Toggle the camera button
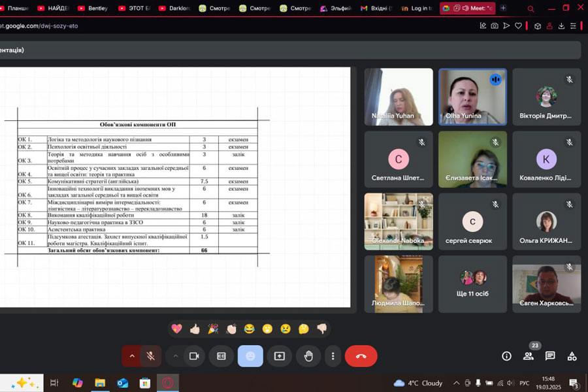Viewport: 588px width, 392px height. (x=194, y=356)
